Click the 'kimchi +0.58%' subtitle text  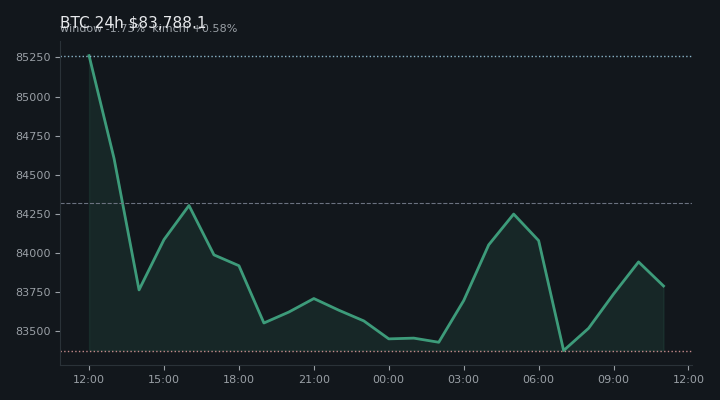pyautogui.click(x=195, y=29)
